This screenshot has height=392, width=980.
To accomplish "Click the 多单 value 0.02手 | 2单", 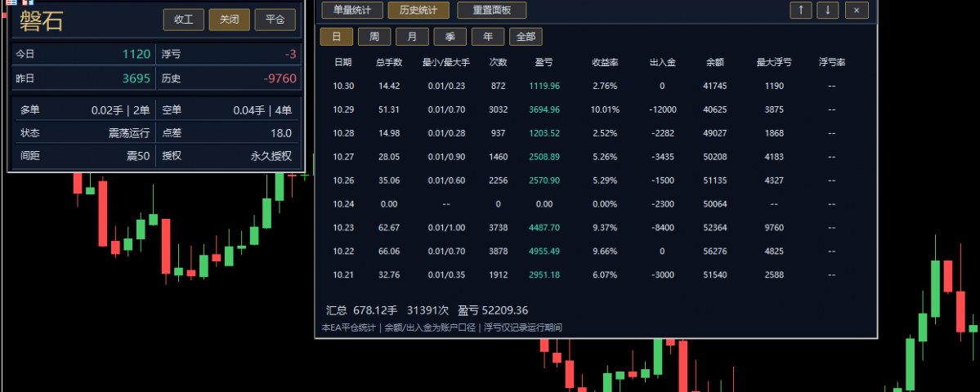I will [121, 110].
